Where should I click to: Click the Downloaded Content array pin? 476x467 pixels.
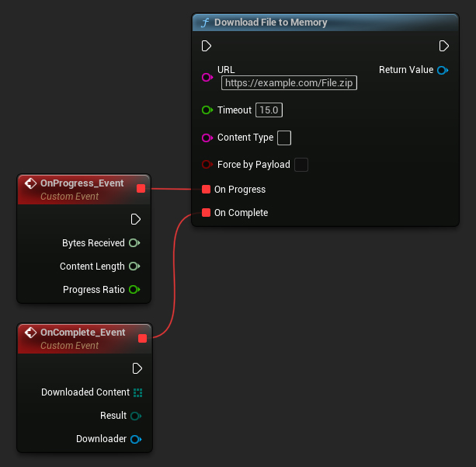pyautogui.click(x=137, y=392)
